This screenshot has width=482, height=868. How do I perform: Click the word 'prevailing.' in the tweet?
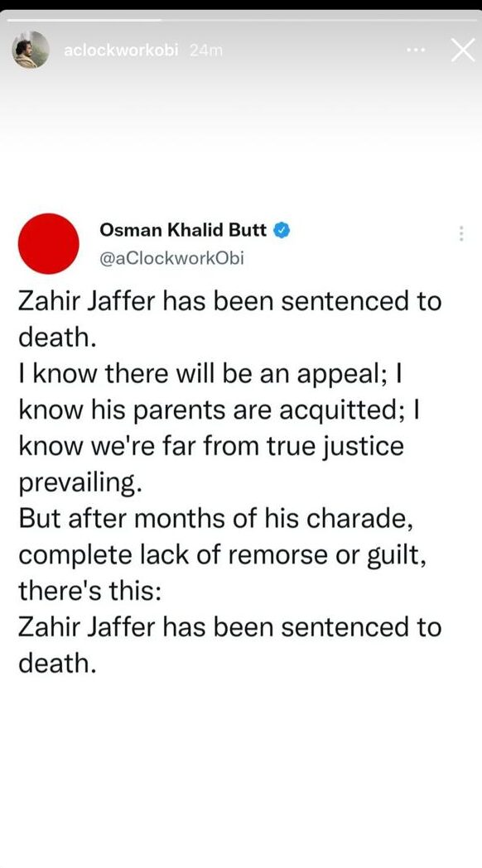click(x=76, y=482)
